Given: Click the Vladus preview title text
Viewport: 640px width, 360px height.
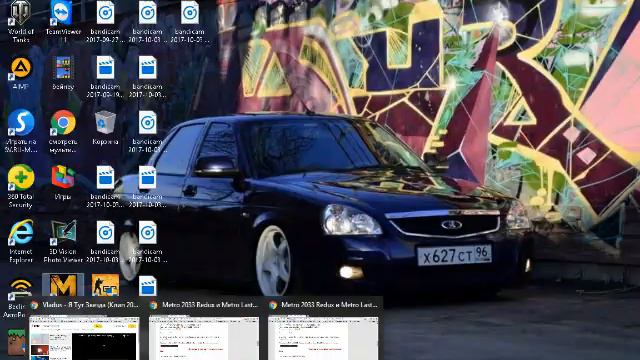Looking at the screenshot, I should click(91, 305).
